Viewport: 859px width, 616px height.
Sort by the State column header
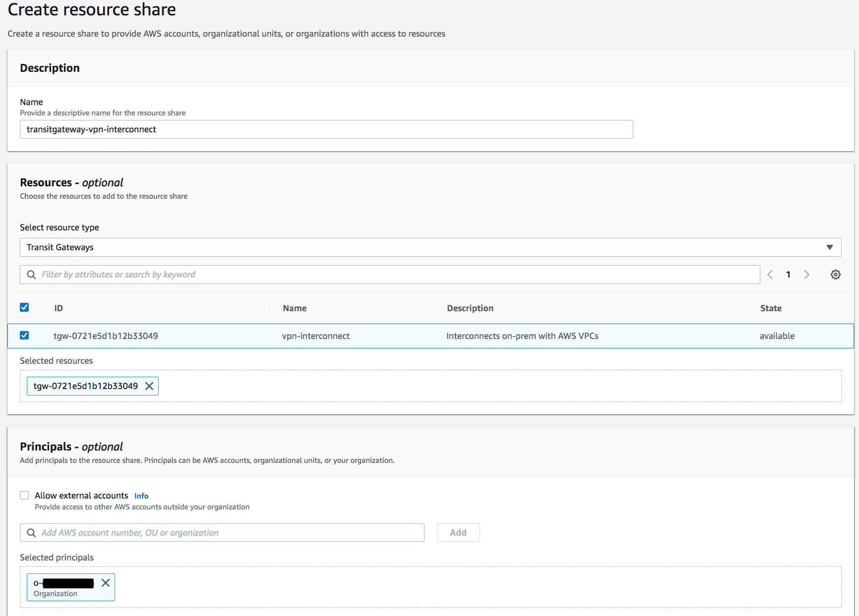771,308
